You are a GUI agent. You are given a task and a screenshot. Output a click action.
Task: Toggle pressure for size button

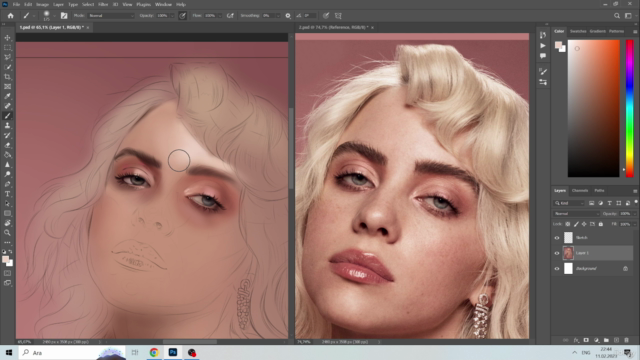tap(326, 16)
